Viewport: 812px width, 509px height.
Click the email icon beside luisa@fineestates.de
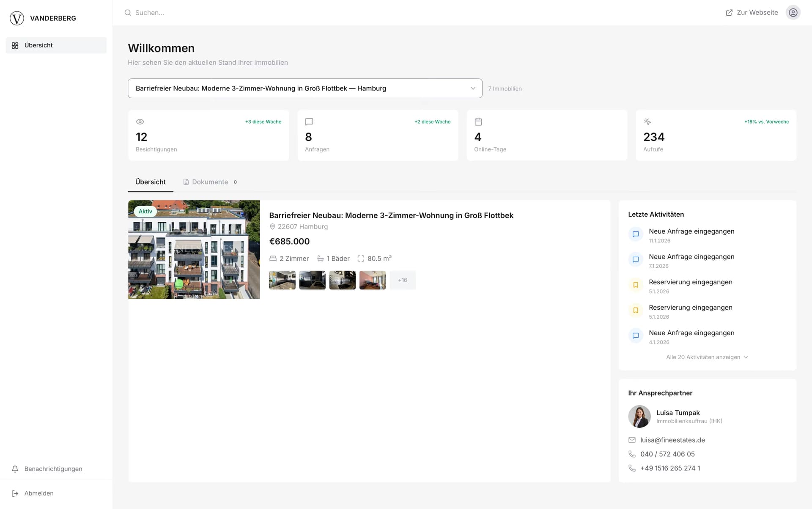[632, 440]
